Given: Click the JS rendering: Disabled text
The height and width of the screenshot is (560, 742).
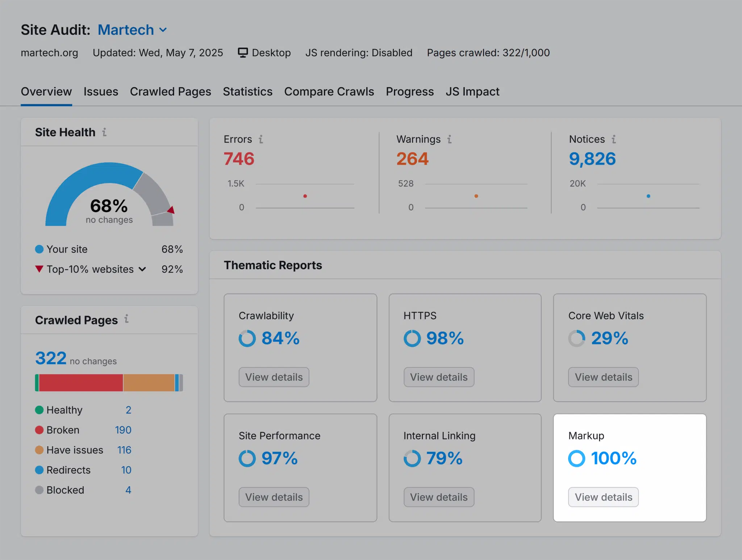Looking at the screenshot, I should tap(359, 53).
